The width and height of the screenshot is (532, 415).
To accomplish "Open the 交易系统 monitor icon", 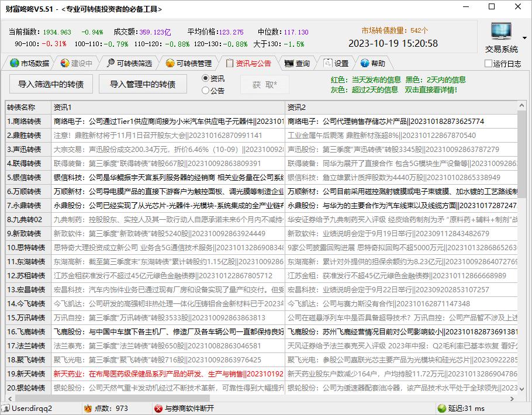I will pos(501,32).
